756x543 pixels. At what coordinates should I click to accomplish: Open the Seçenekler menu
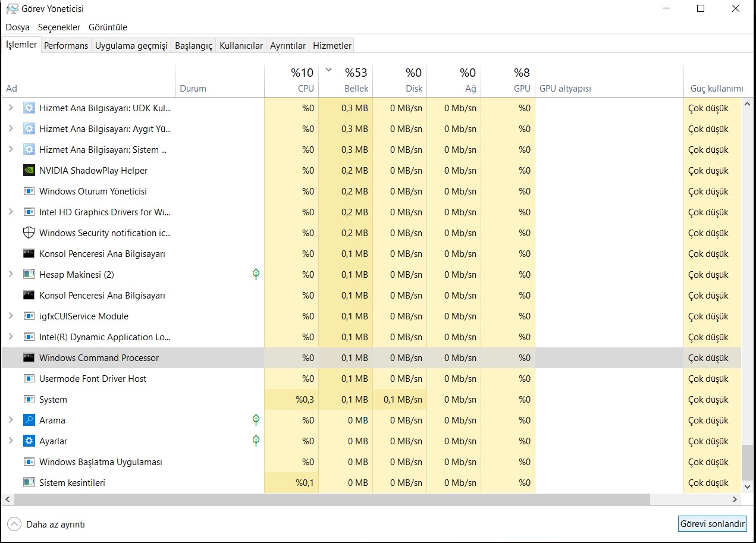click(59, 27)
